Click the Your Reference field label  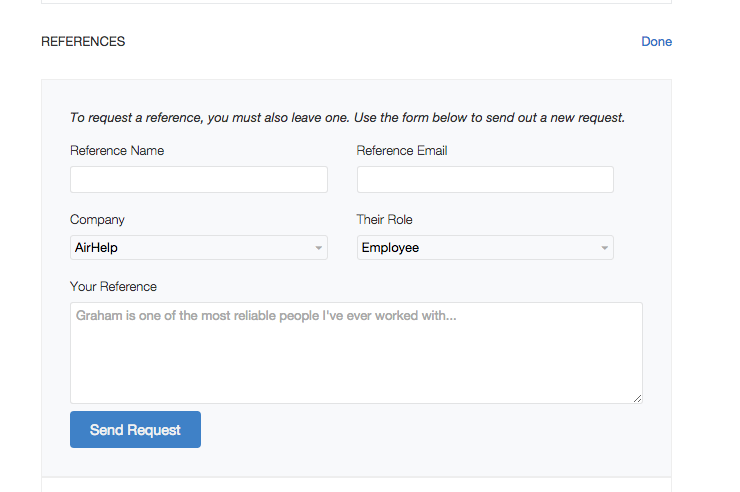[x=113, y=286]
